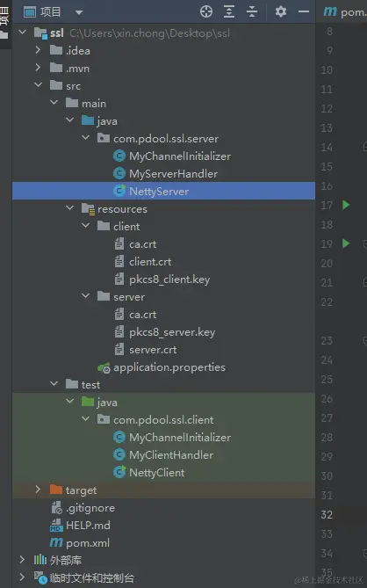This screenshot has width=367, height=588.
Task: Click the Expand All toolbar icon
Action: click(229, 11)
